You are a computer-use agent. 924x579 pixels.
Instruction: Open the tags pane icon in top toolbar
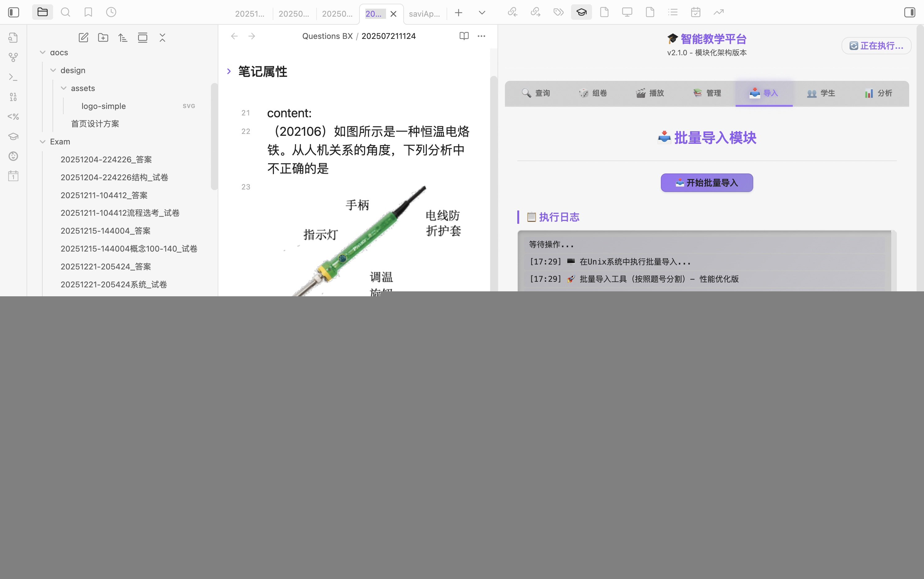pyautogui.click(x=558, y=12)
